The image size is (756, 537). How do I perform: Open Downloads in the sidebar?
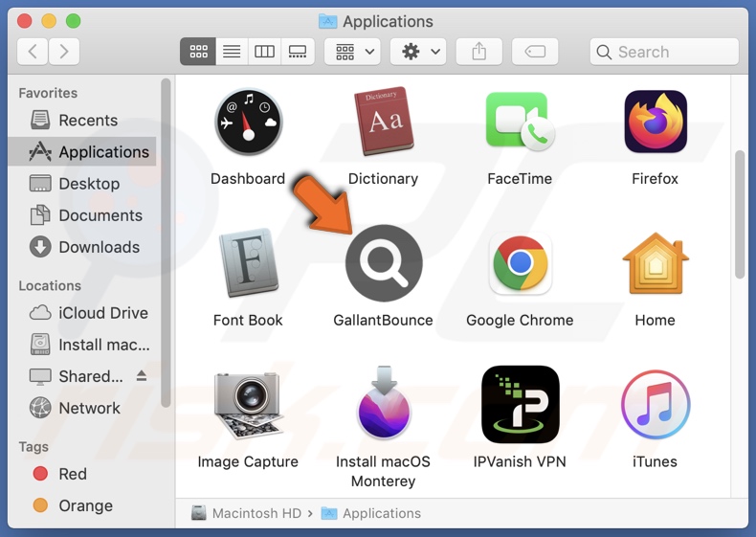coord(81,248)
